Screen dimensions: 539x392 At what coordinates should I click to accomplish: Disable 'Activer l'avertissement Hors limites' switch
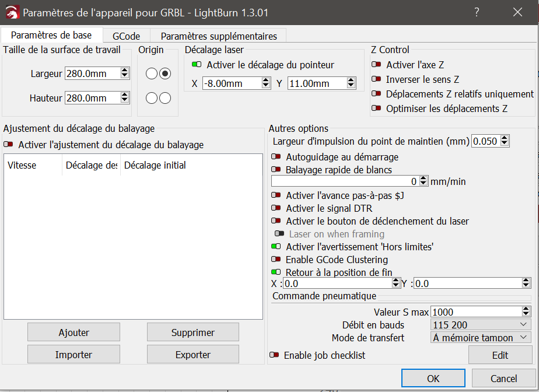(276, 247)
